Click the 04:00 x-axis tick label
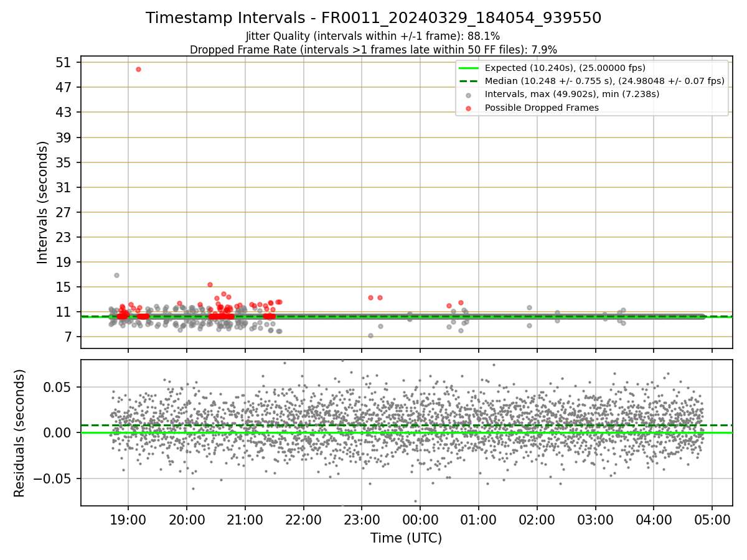The height and width of the screenshot is (560, 747). click(x=654, y=520)
